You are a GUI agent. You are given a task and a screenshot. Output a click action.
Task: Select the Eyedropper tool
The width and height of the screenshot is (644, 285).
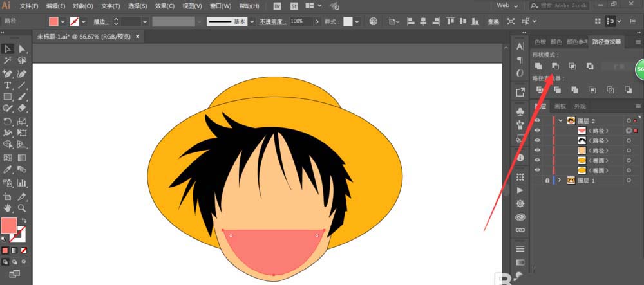point(7,169)
